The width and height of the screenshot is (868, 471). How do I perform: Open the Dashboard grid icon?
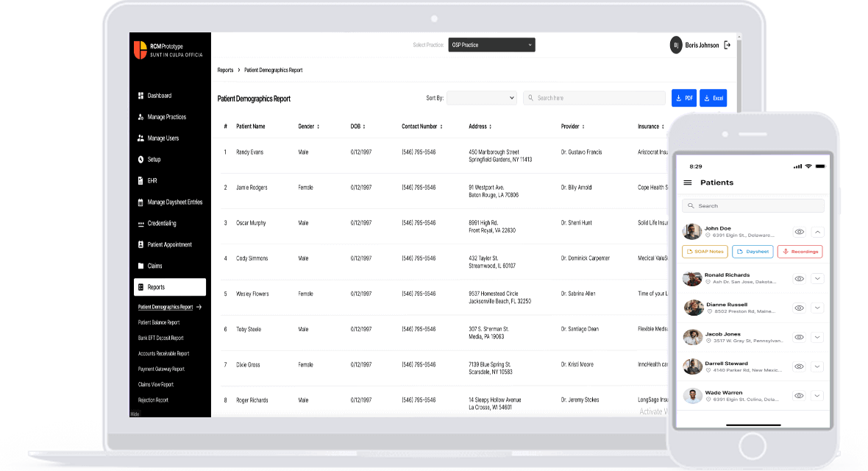point(140,96)
